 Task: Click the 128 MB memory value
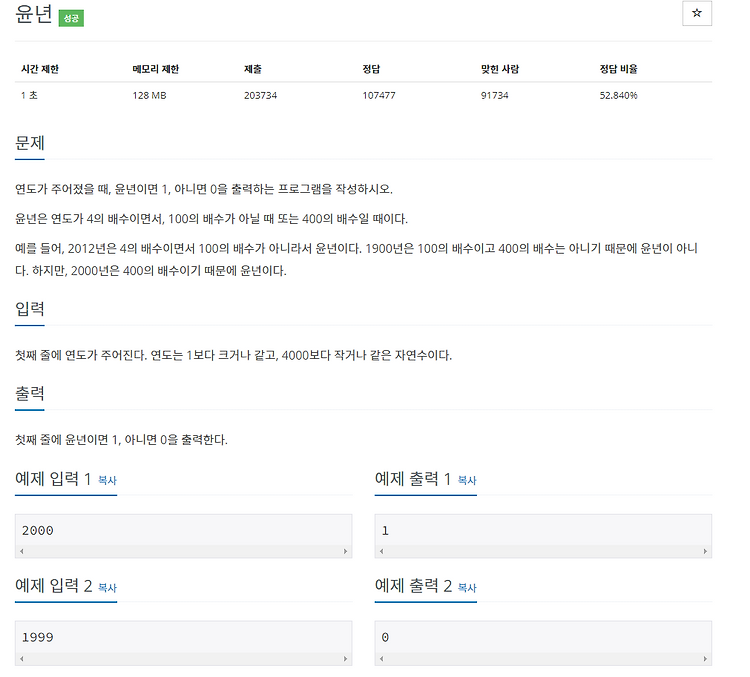149,95
